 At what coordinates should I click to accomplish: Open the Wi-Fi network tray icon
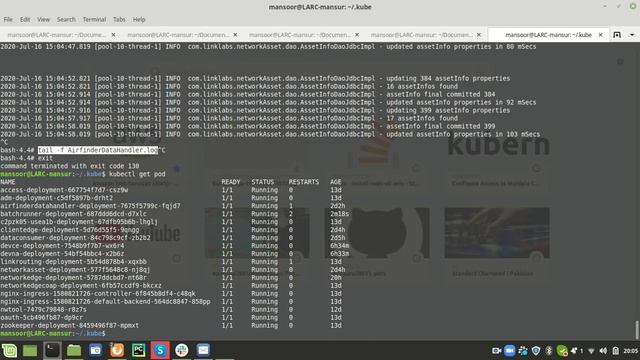591,351
